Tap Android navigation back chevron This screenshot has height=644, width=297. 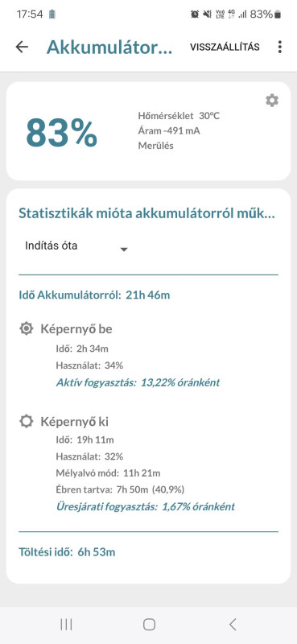[233, 625]
